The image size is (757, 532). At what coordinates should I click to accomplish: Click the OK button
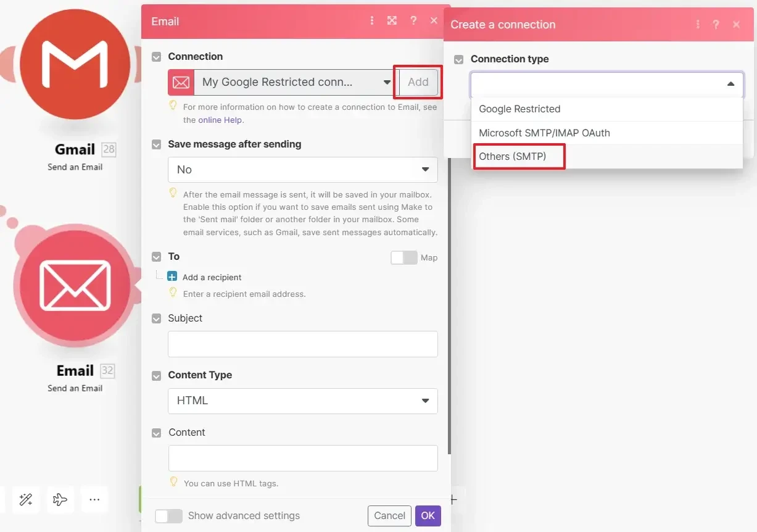pos(428,515)
